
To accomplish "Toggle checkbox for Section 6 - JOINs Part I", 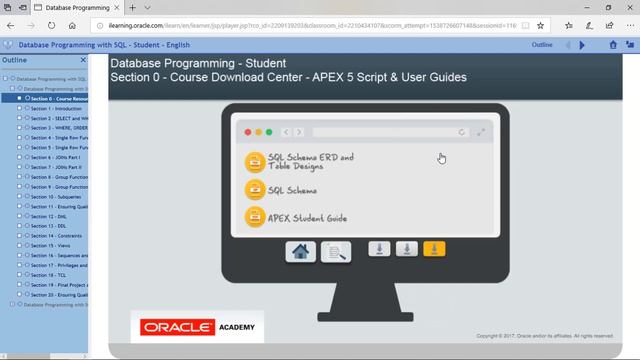I will click(19, 157).
